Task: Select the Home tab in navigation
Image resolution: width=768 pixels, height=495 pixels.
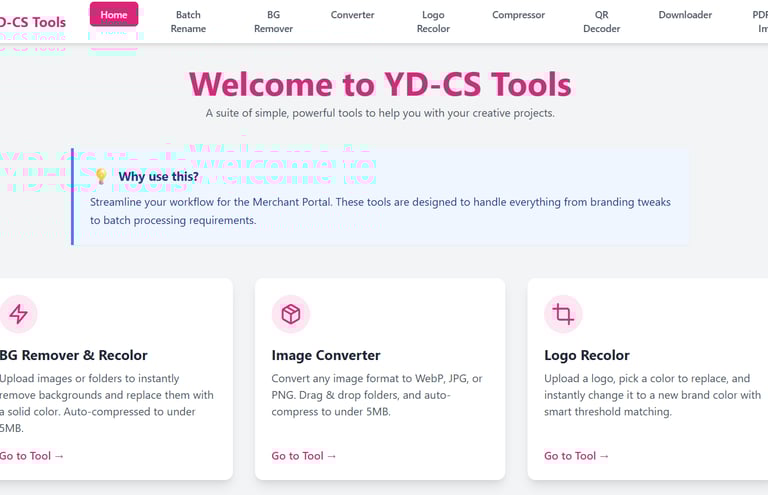Action: click(x=114, y=15)
